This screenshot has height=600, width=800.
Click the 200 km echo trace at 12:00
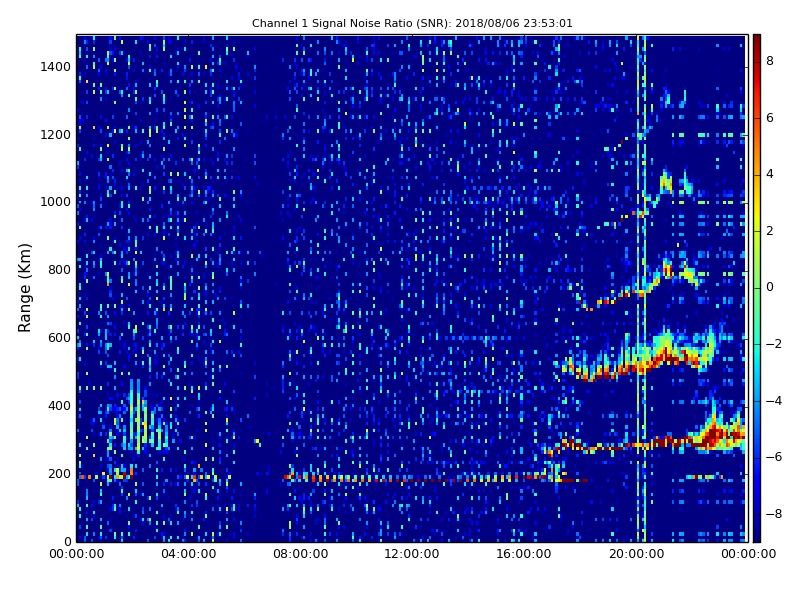pyautogui.click(x=412, y=479)
